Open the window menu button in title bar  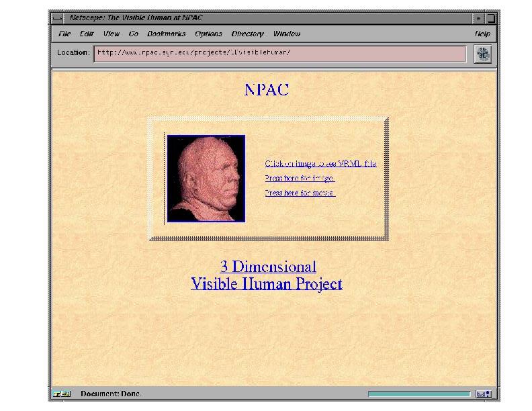tap(57, 18)
